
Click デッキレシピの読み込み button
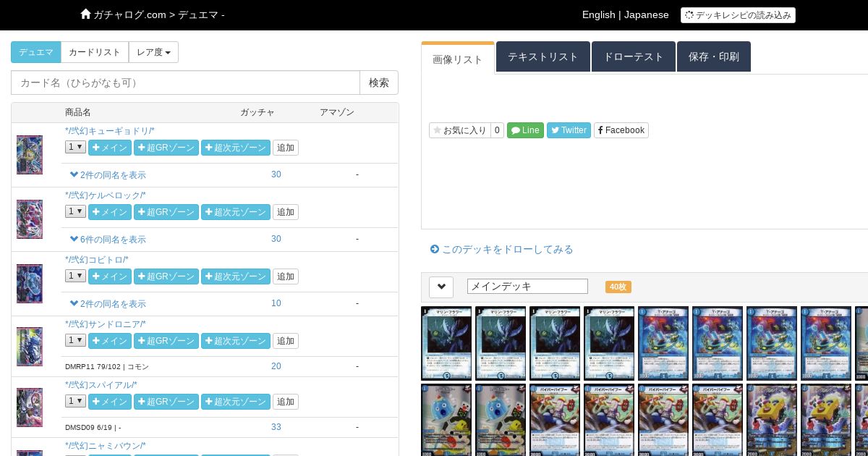pos(738,15)
